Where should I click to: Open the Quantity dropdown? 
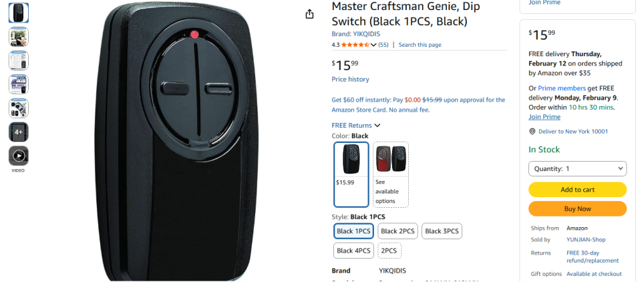tap(577, 169)
